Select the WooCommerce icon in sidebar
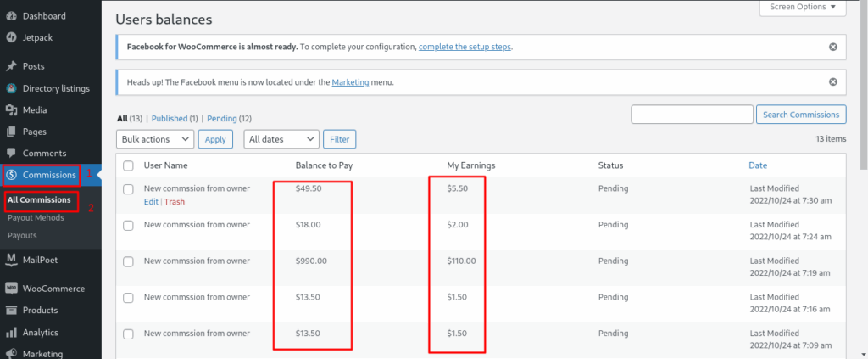The width and height of the screenshot is (868, 359). [11, 289]
